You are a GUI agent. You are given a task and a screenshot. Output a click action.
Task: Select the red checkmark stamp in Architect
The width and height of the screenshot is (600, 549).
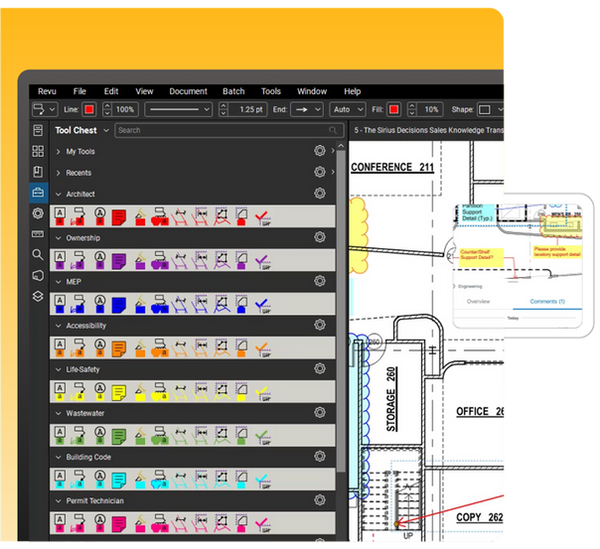[x=262, y=218]
